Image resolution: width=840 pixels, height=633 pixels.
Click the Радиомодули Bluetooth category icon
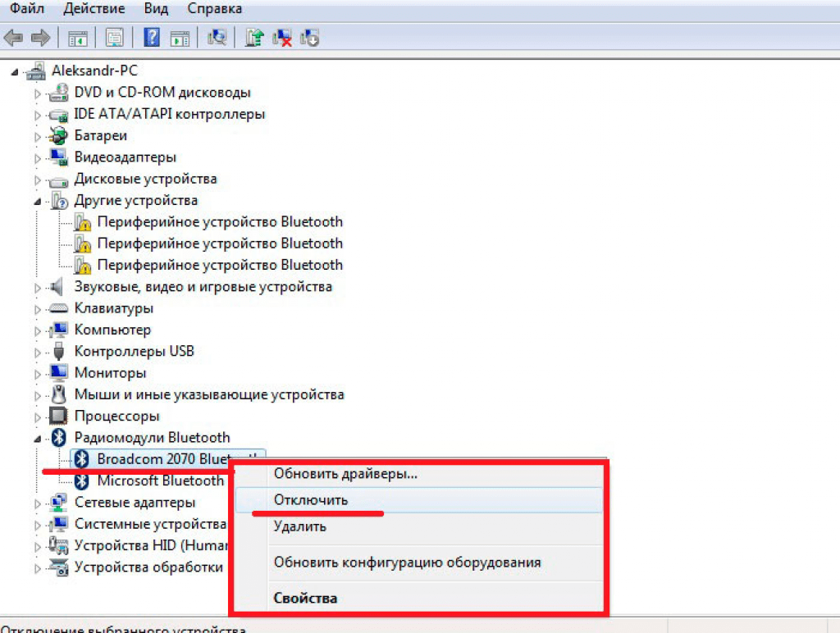(58, 438)
